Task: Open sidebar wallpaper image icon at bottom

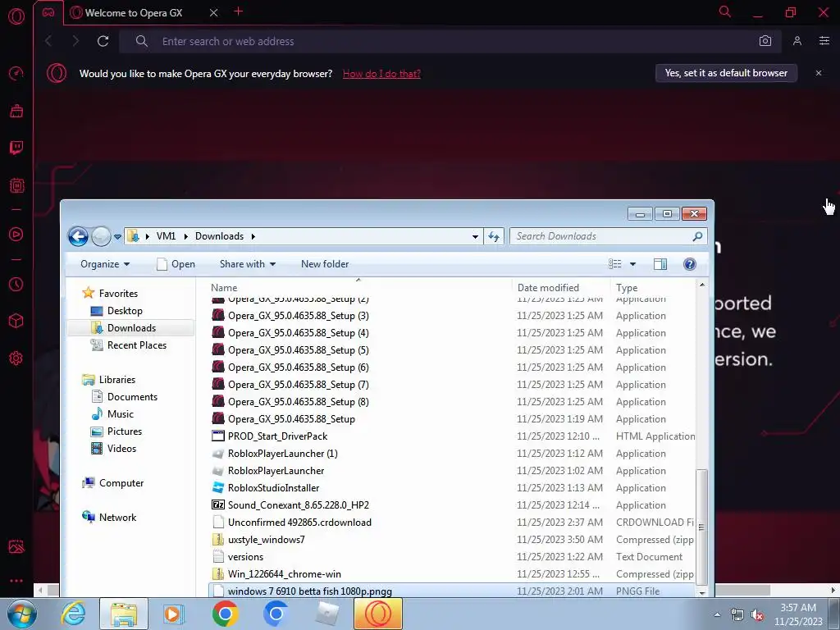Action: tap(16, 546)
